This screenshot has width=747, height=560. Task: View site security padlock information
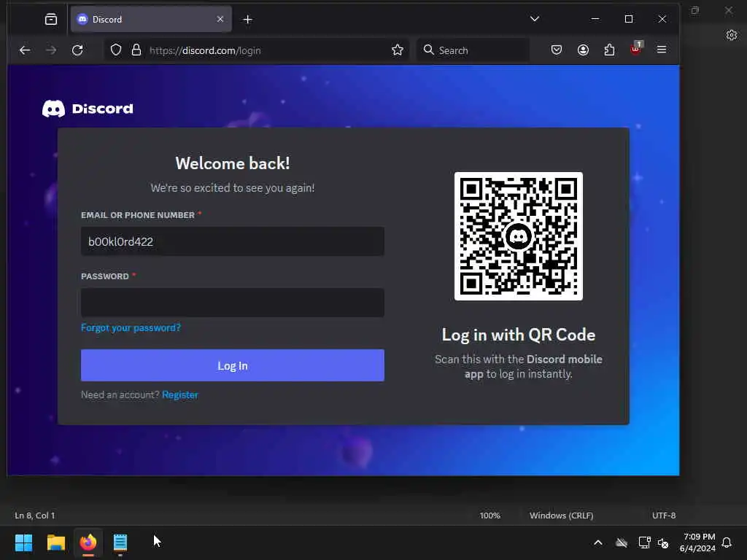(136, 50)
